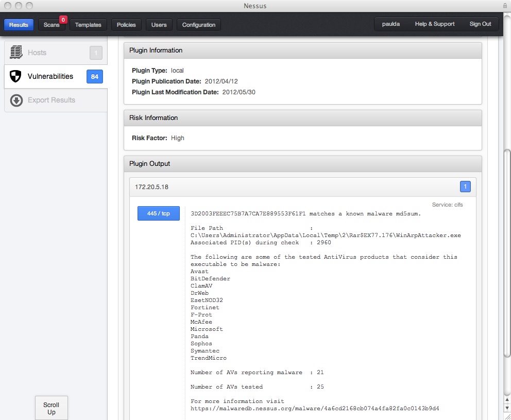Click the WinArpAttacker.exe file path
The height and width of the screenshot is (420, 511).
point(326,236)
